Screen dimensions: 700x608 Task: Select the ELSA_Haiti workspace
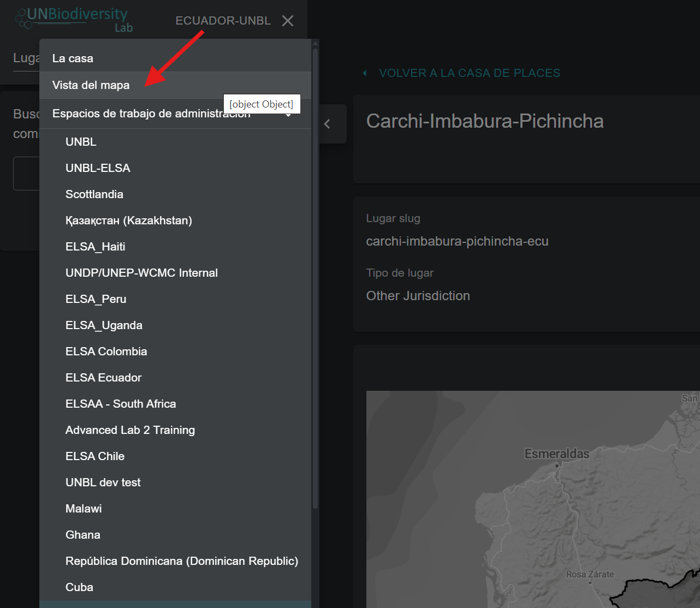[95, 247]
